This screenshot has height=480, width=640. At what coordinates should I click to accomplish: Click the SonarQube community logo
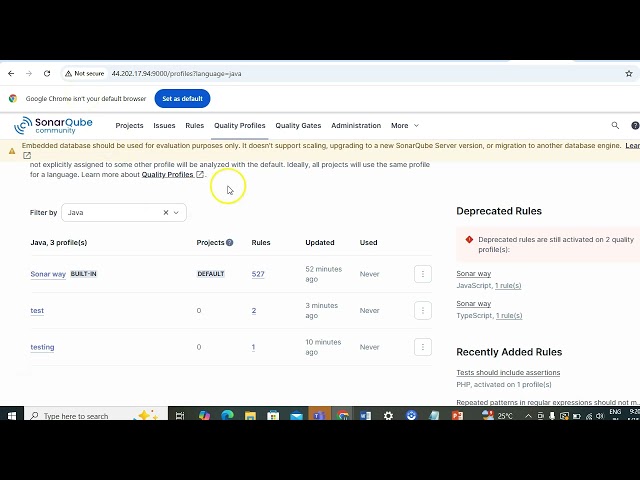click(x=53, y=125)
